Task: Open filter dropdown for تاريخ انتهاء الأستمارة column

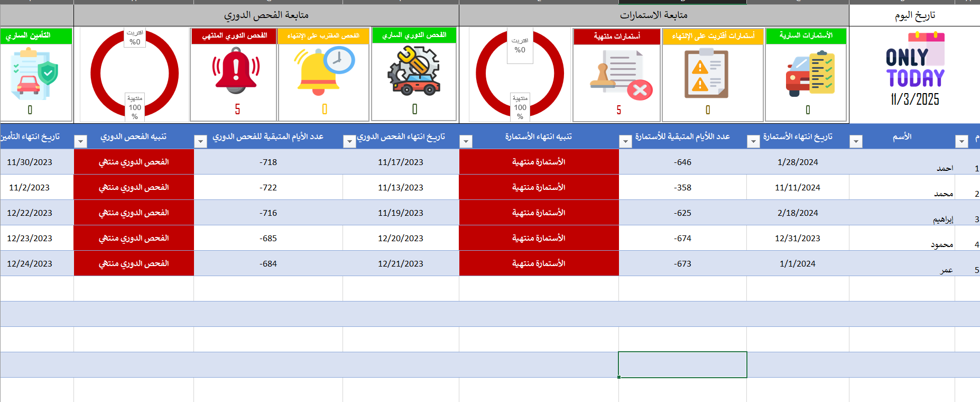Action: coord(753,141)
